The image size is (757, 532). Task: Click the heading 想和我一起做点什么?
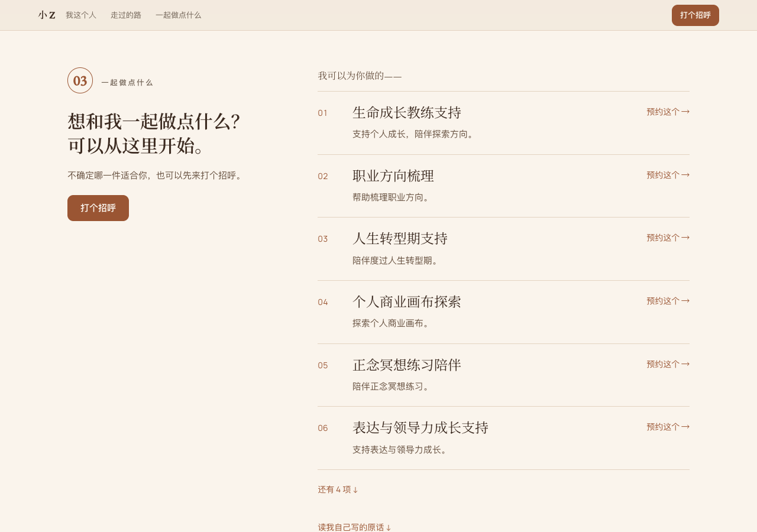point(154,121)
